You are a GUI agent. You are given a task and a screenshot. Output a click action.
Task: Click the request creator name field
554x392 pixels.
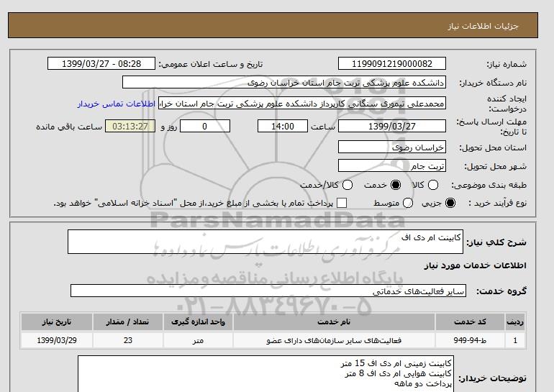tap(302, 104)
